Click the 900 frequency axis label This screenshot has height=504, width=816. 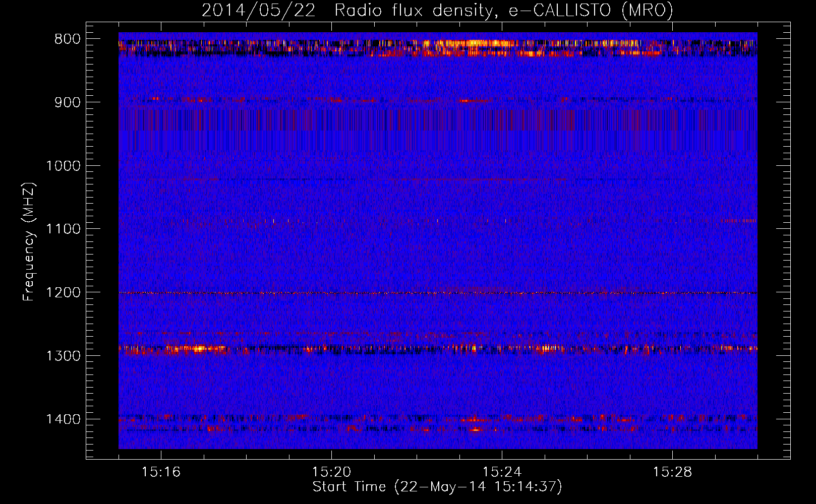pos(68,102)
